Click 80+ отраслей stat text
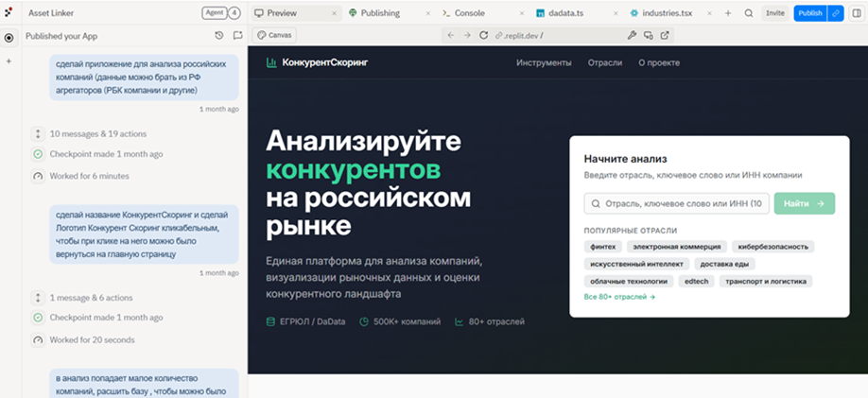The width and height of the screenshot is (868, 398). pyautogui.click(x=496, y=321)
